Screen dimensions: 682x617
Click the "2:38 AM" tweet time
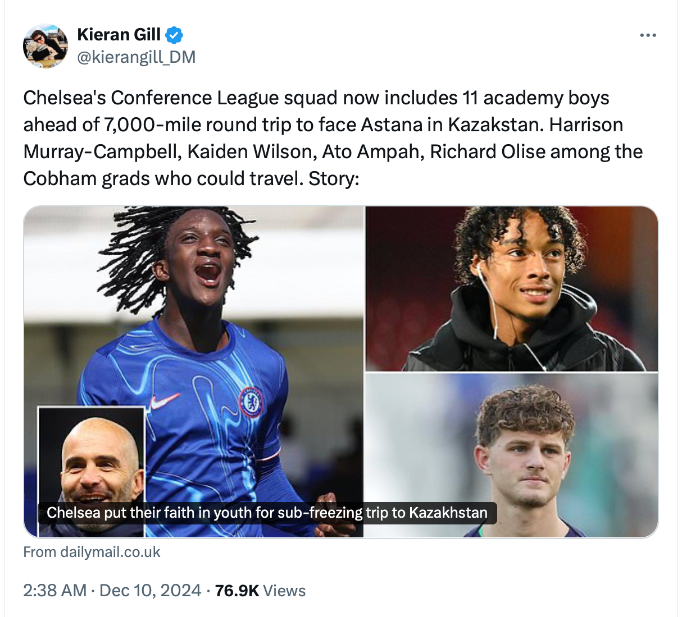click(54, 590)
